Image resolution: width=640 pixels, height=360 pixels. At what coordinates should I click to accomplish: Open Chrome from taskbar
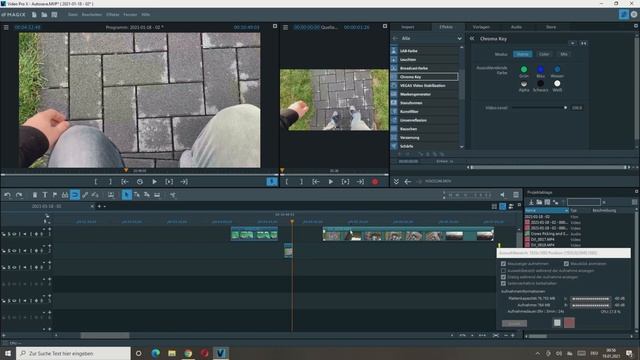188,353
